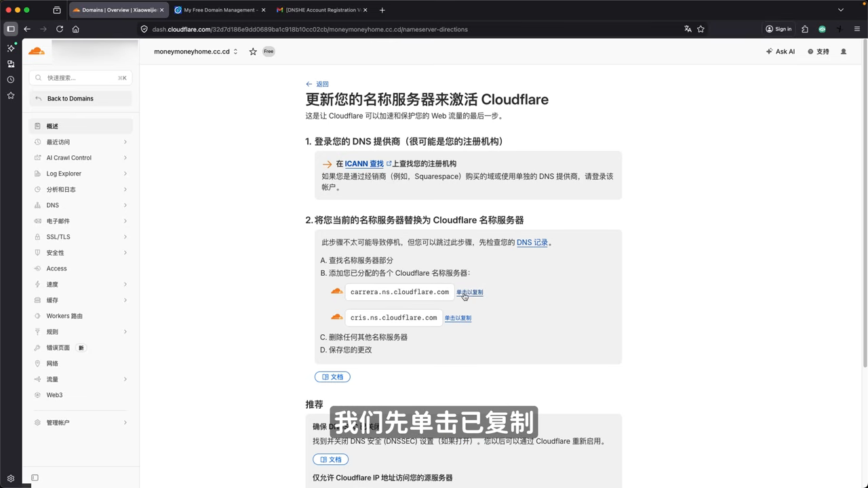
Task: Click the AI sparkle icon in browser sidebar
Action: (x=11, y=48)
